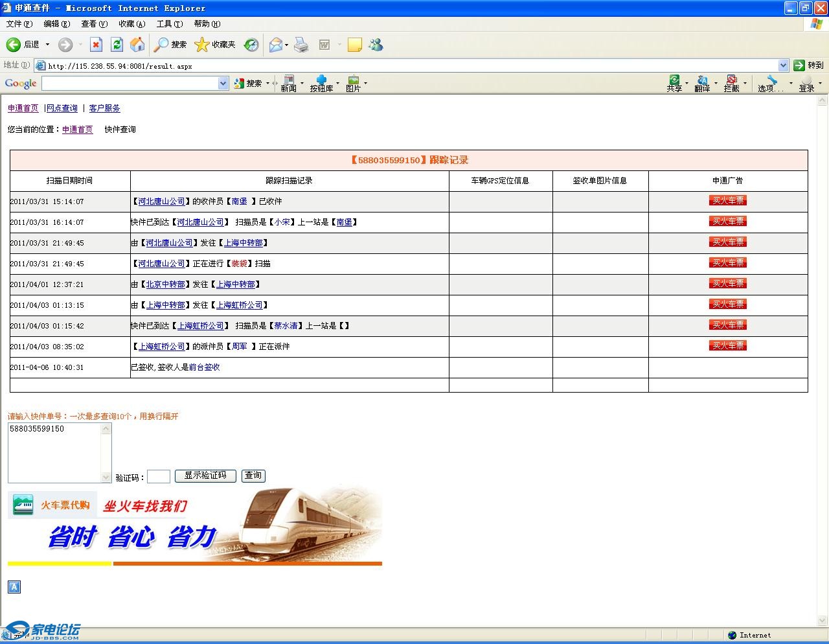Screen dimensions: 829x644
Task: Open the Messenger icon in toolbar
Action: click(376, 45)
